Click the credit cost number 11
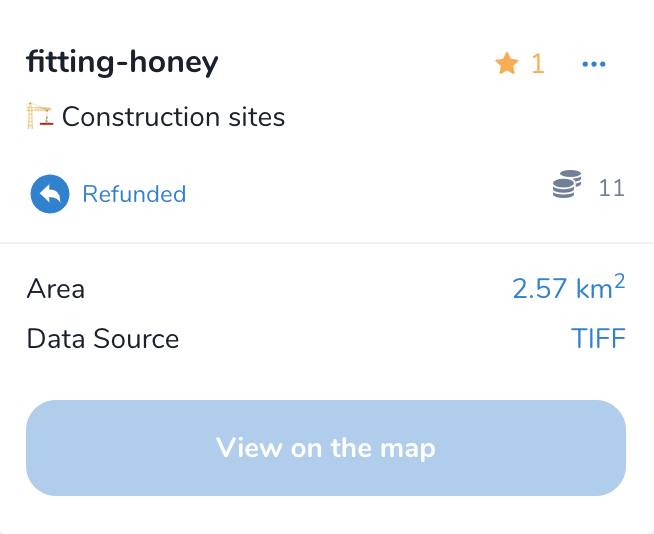The image size is (654, 534). tap(611, 188)
